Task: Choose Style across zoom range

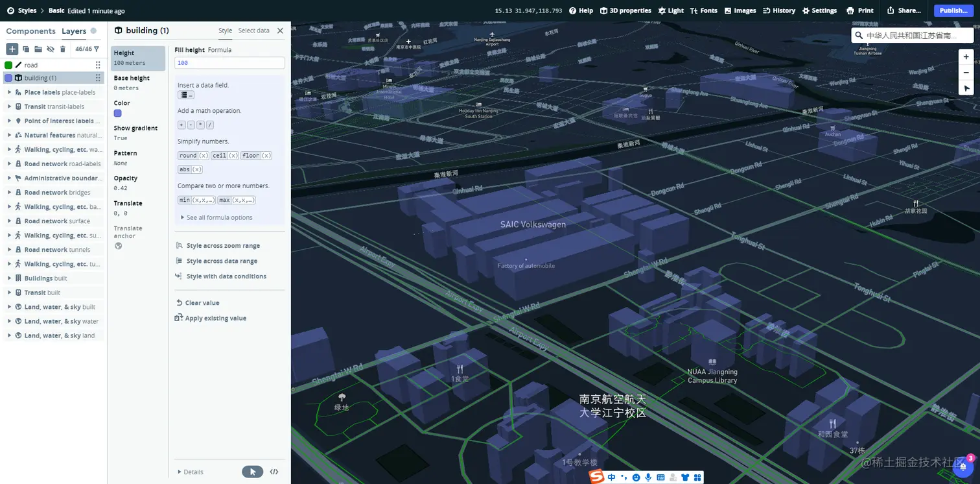Action: [218, 246]
